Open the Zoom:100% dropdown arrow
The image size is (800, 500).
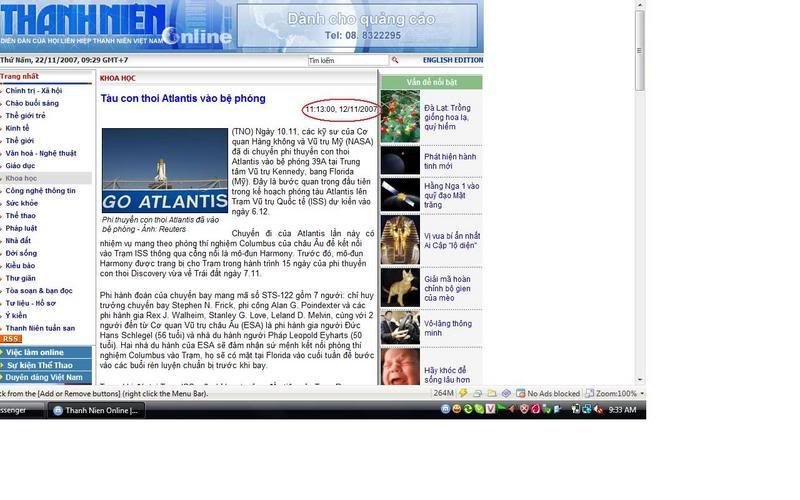tap(641, 393)
